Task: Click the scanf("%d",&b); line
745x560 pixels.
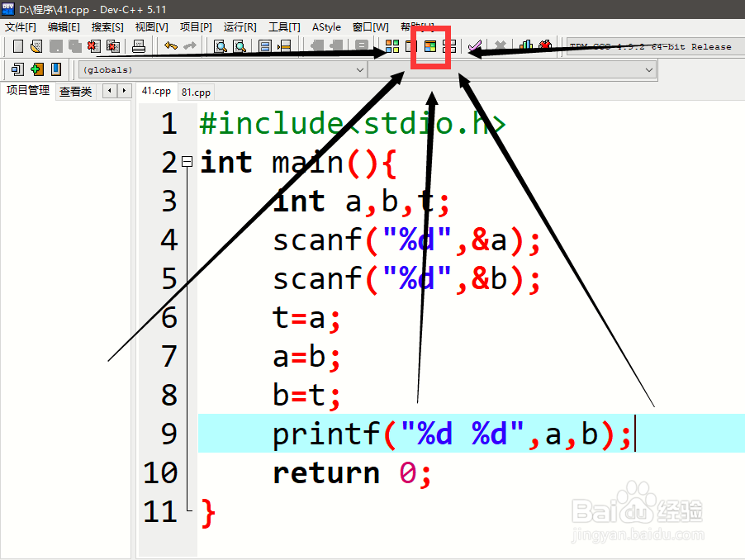Action: 406,279
